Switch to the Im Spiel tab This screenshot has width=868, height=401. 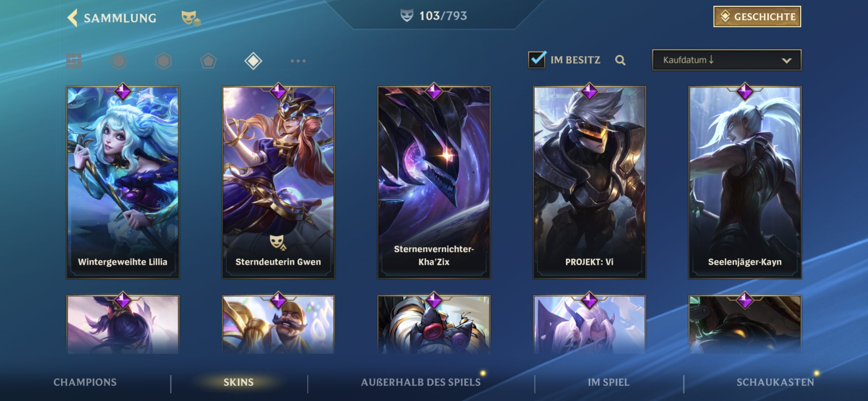(608, 382)
